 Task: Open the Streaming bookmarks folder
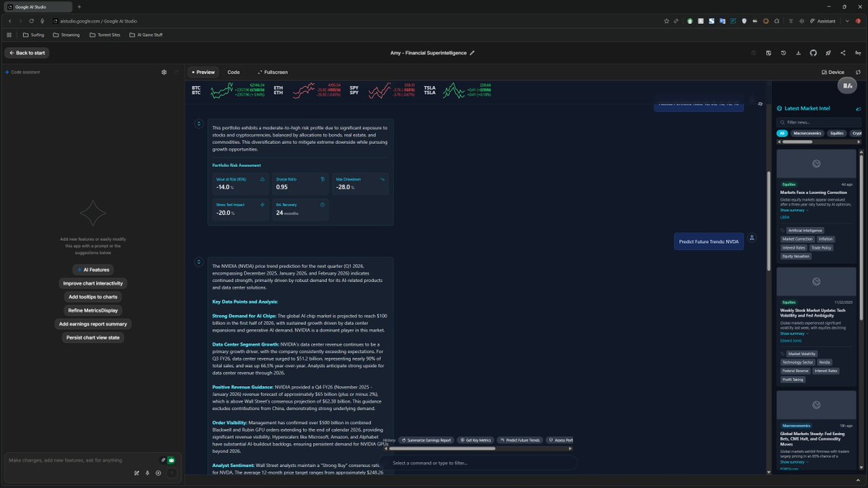pyautogui.click(x=66, y=35)
